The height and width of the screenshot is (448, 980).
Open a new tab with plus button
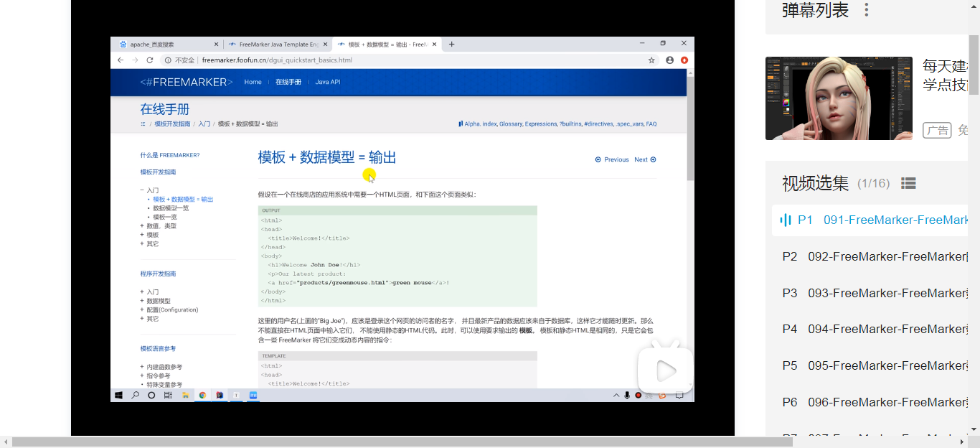coord(451,44)
